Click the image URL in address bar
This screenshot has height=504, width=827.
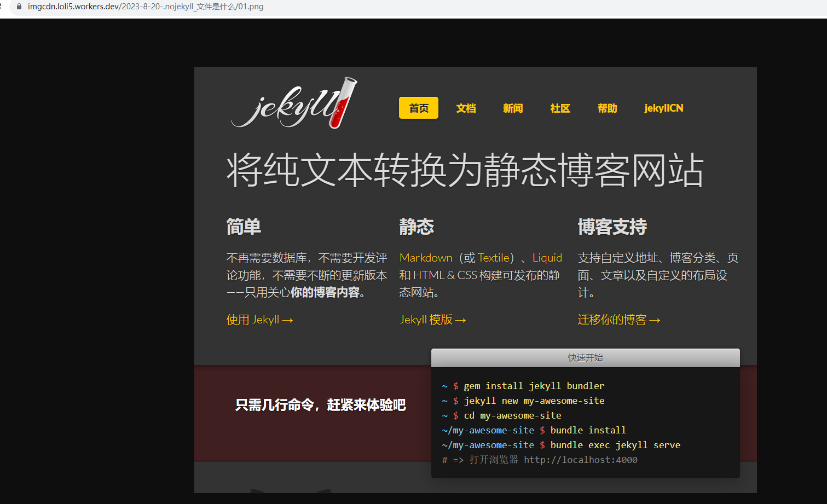[x=146, y=7]
